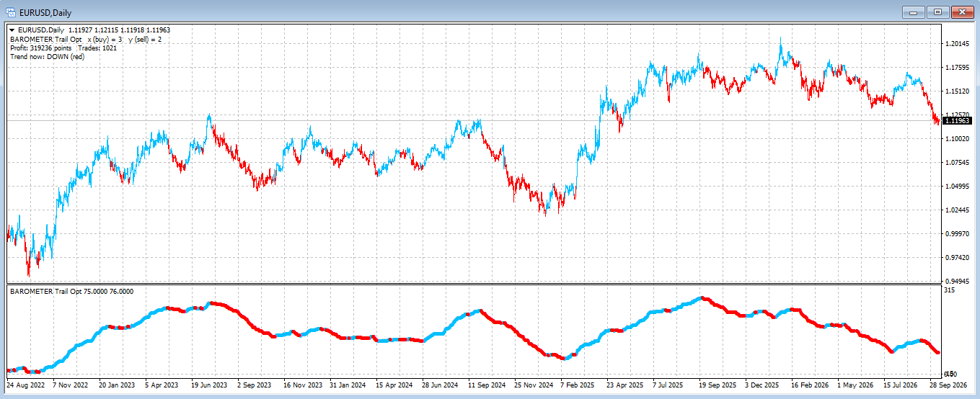Click the '15 Jul 2026' date label
The height and width of the screenshot is (399, 980).
901,385
